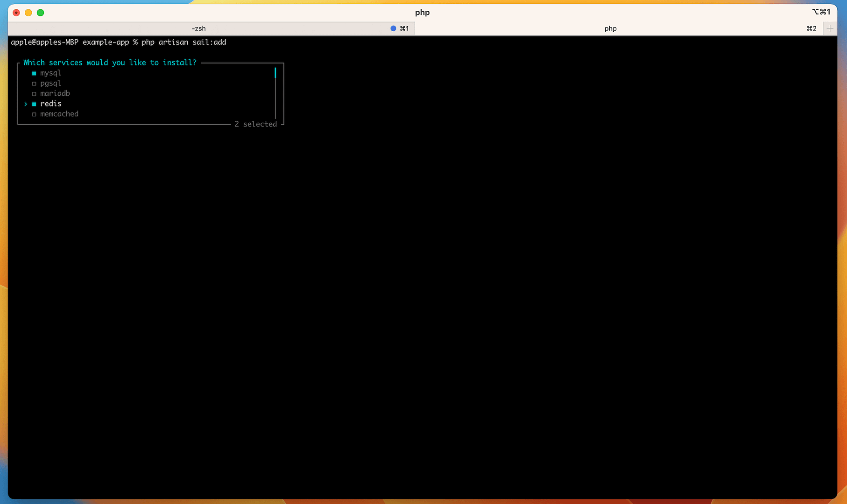
Task: Click the "Which services" prompt question
Action: click(110, 63)
